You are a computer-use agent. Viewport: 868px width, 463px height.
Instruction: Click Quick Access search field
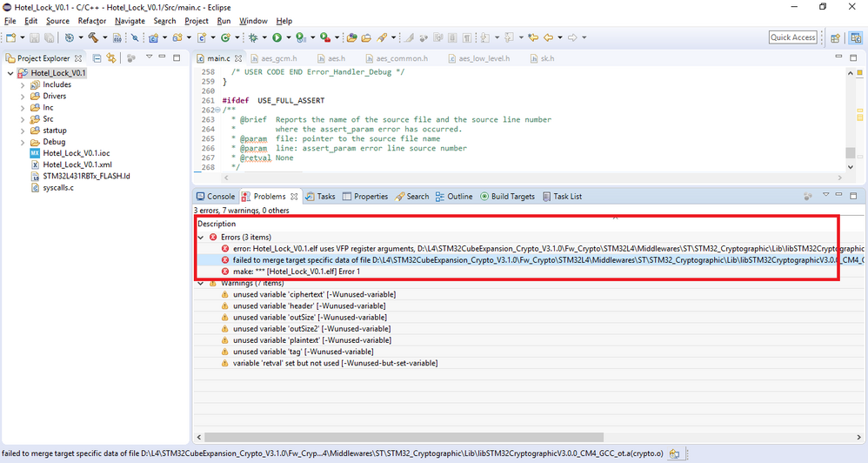[792, 37]
